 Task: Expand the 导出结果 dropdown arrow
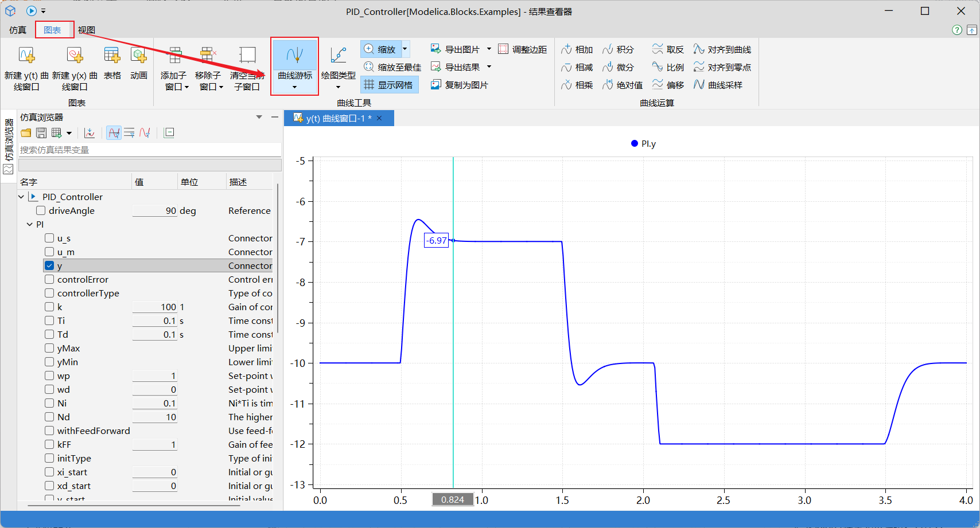[x=489, y=67]
